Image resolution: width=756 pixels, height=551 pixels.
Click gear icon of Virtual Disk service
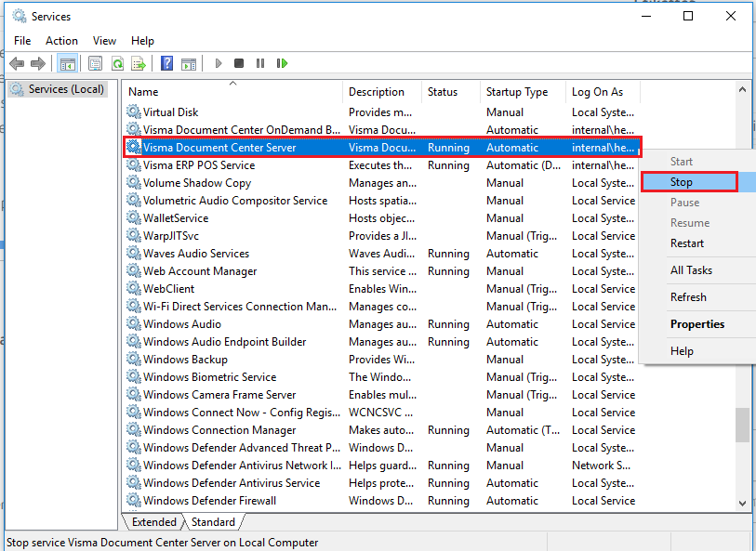pos(134,112)
